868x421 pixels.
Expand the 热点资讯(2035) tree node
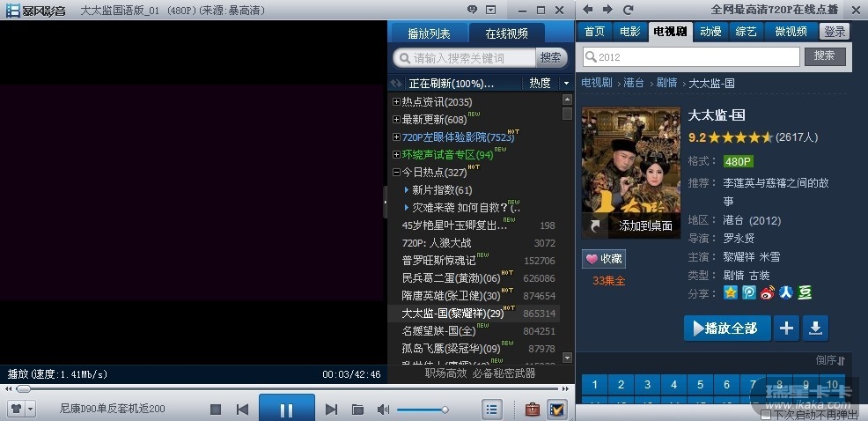tap(396, 102)
